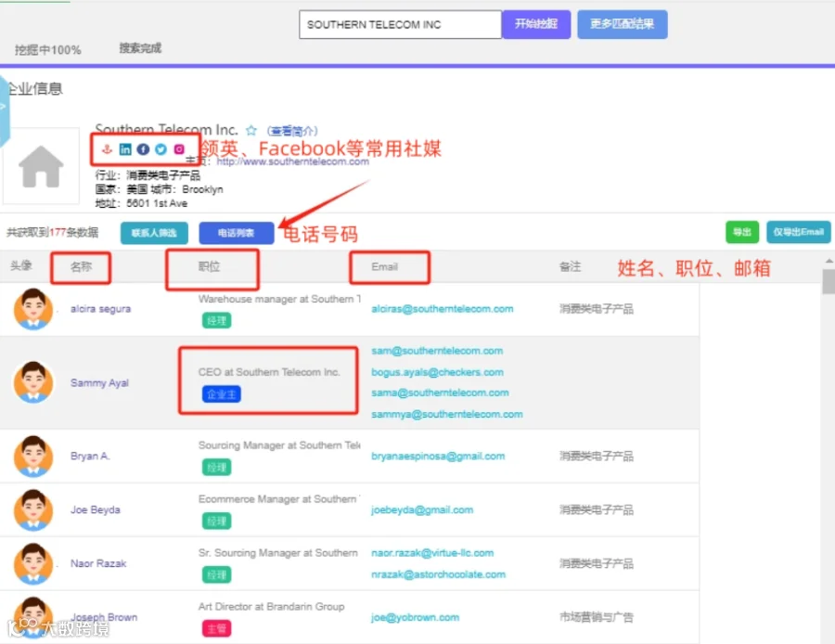Open the 联系人筛选 contact filter

click(154, 233)
